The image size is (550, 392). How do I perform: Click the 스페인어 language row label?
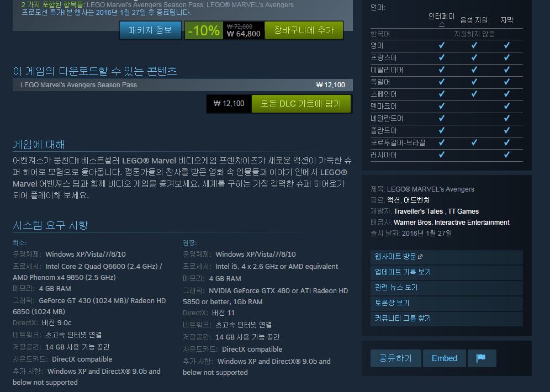coord(383,94)
